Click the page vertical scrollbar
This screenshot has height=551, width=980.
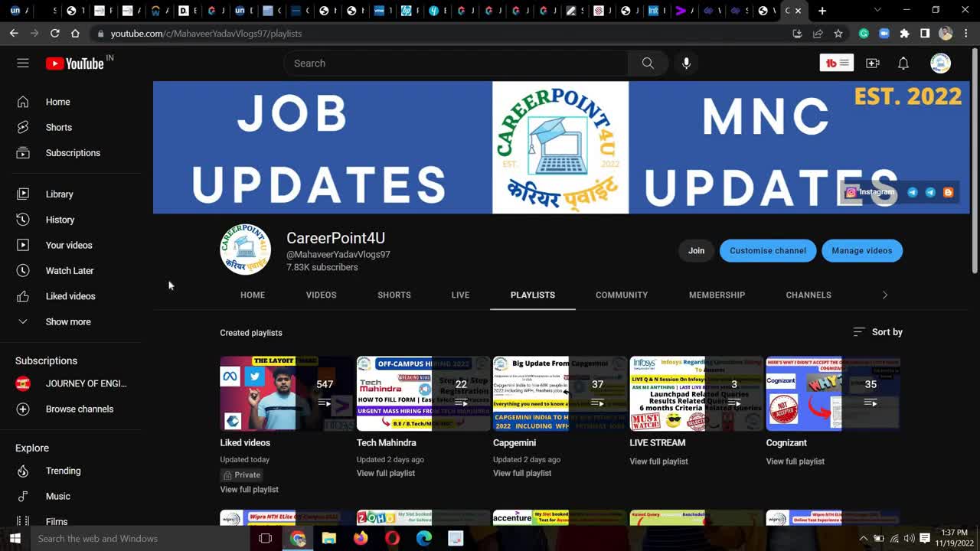pos(975,161)
